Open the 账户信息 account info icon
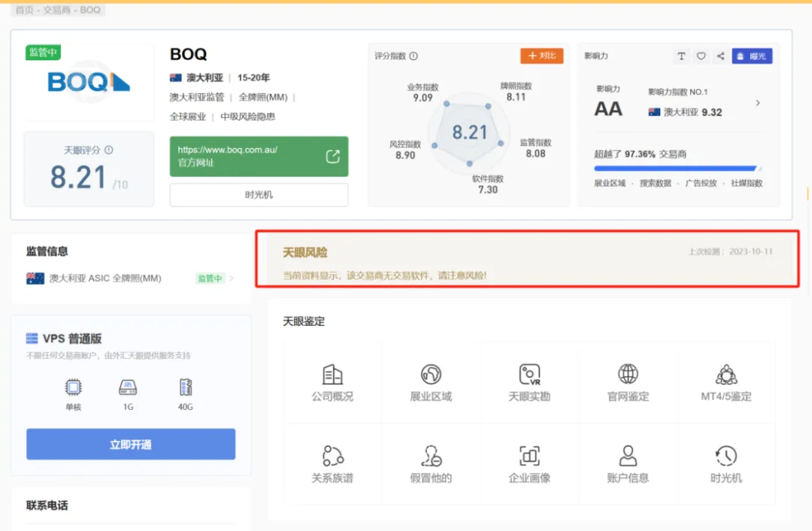 [x=628, y=456]
